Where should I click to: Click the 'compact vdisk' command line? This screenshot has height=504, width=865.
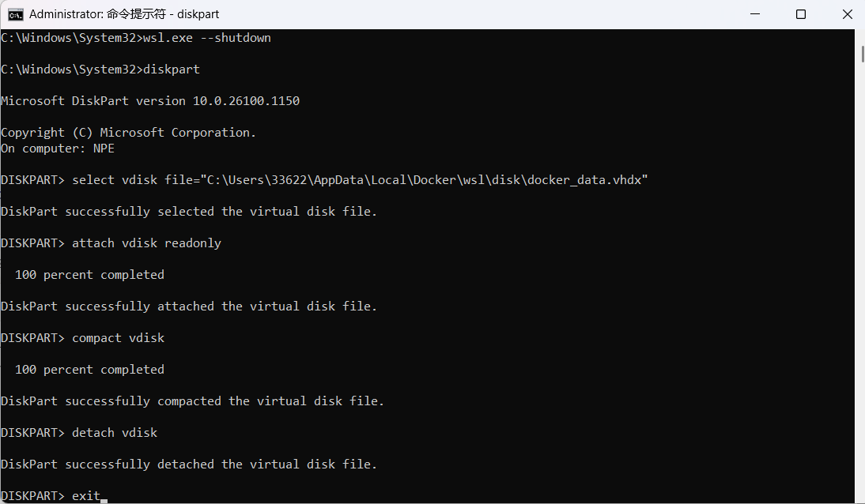click(x=83, y=338)
